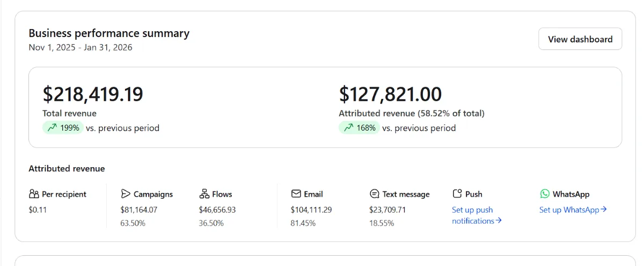Click the Per recipient people icon
This screenshot has height=266, width=644.
click(x=34, y=194)
